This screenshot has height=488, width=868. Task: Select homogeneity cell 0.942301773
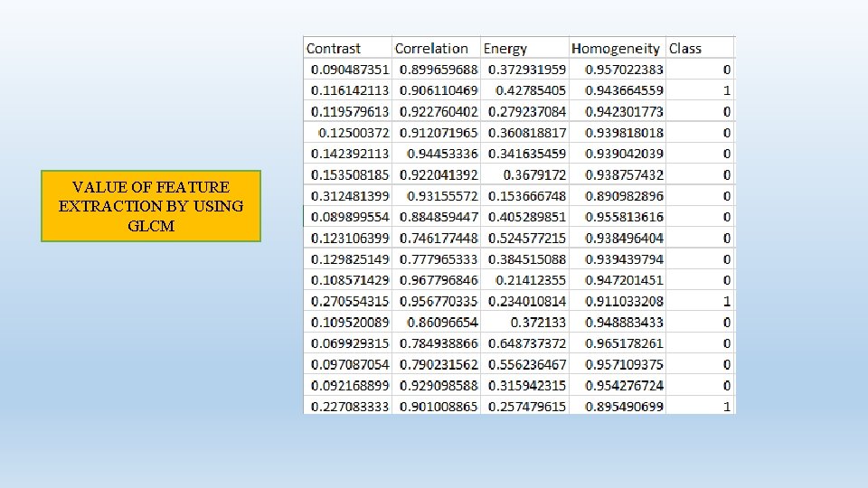(618, 111)
